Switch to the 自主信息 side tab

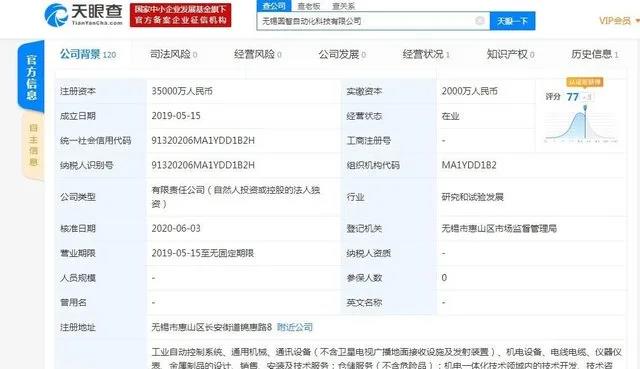pyautogui.click(x=33, y=145)
